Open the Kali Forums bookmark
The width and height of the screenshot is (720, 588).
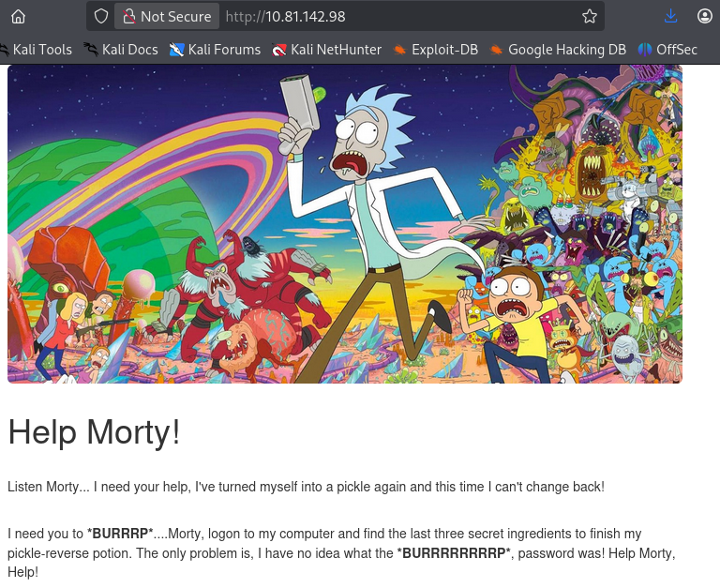pyautogui.click(x=215, y=50)
